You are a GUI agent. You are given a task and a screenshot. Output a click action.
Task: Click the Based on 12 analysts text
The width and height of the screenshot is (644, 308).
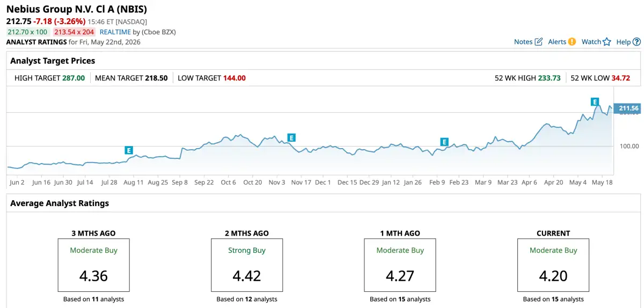247,299
